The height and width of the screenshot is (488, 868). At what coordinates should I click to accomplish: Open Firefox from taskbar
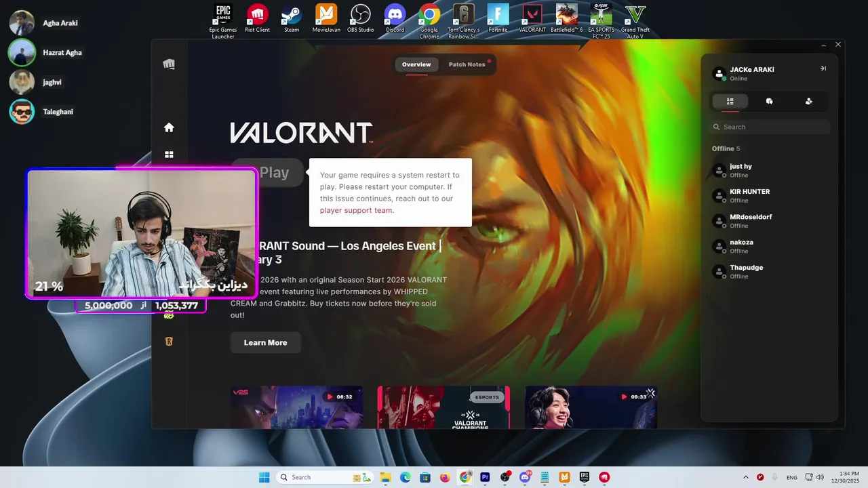[445, 477]
